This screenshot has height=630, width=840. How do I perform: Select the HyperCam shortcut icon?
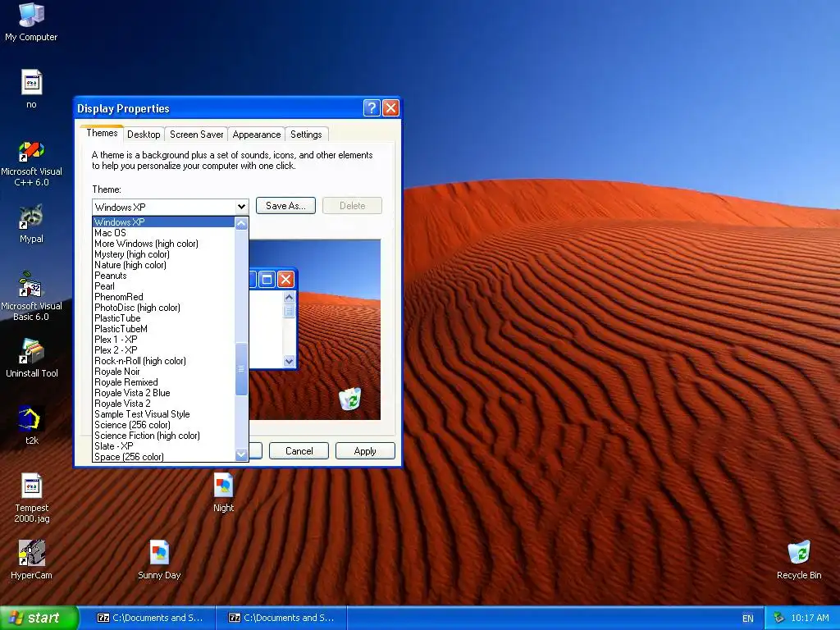pos(32,559)
